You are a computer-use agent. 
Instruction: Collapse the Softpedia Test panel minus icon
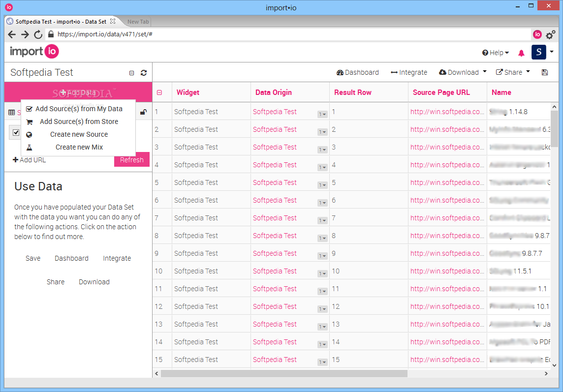(131, 73)
